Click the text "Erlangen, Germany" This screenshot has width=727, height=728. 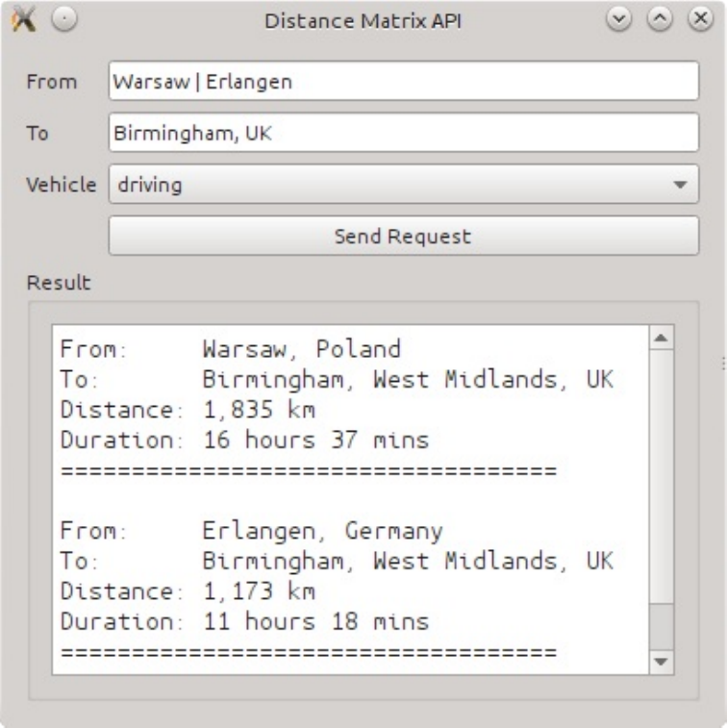coord(323,531)
